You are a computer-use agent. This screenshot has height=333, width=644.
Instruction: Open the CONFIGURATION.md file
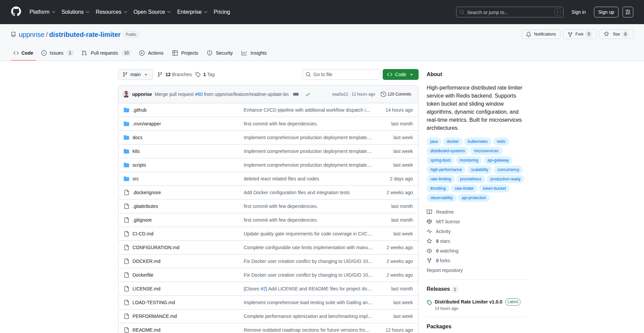156,247
